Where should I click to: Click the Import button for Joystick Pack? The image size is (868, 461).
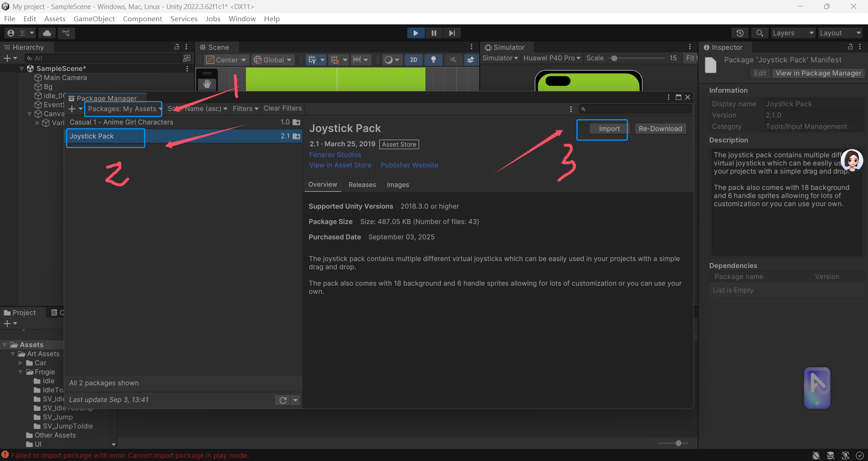coord(609,129)
